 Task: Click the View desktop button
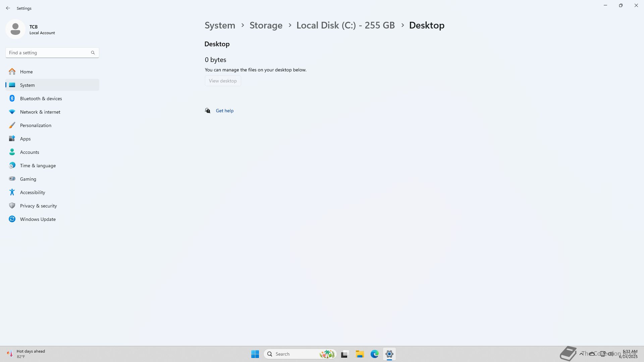223,81
